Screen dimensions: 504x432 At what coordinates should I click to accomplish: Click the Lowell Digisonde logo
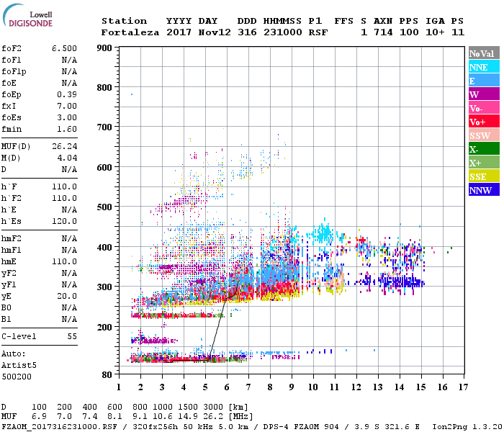tap(27, 15)
